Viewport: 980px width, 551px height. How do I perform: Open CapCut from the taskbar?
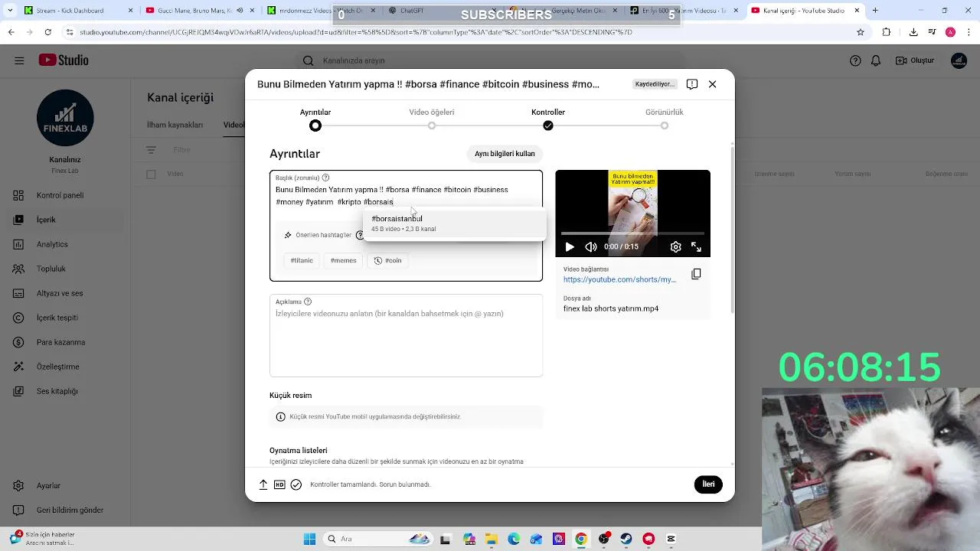pyautogui.click(x=671, y=539)
